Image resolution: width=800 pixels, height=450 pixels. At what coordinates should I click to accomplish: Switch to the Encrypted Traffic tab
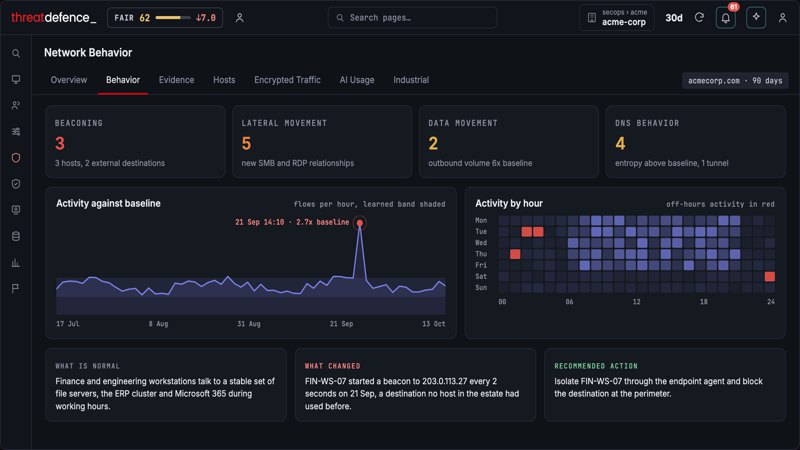tap(287, 80)
